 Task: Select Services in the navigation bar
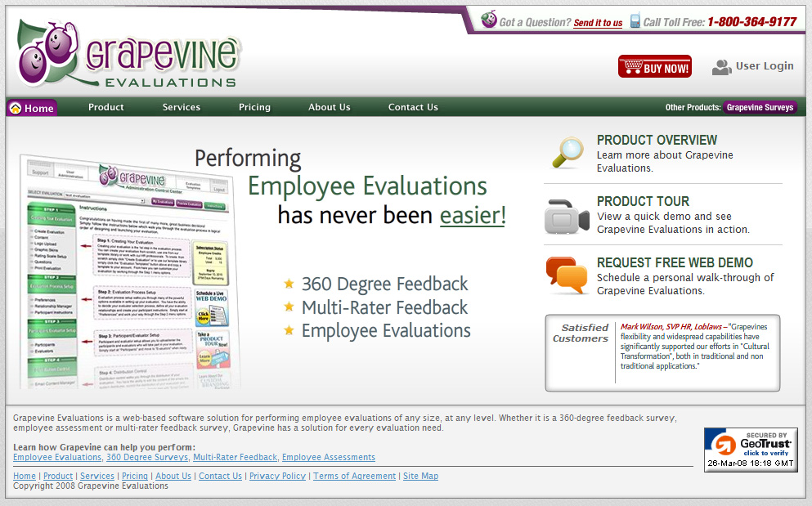182,107
